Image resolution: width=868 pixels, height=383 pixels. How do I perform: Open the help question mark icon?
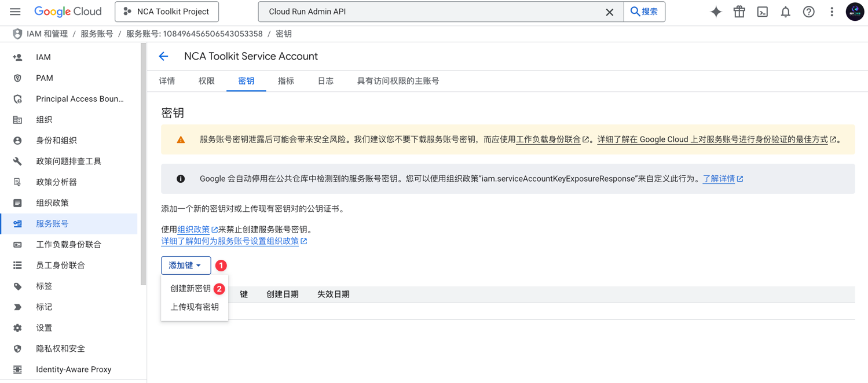click(x=808, y=12)
